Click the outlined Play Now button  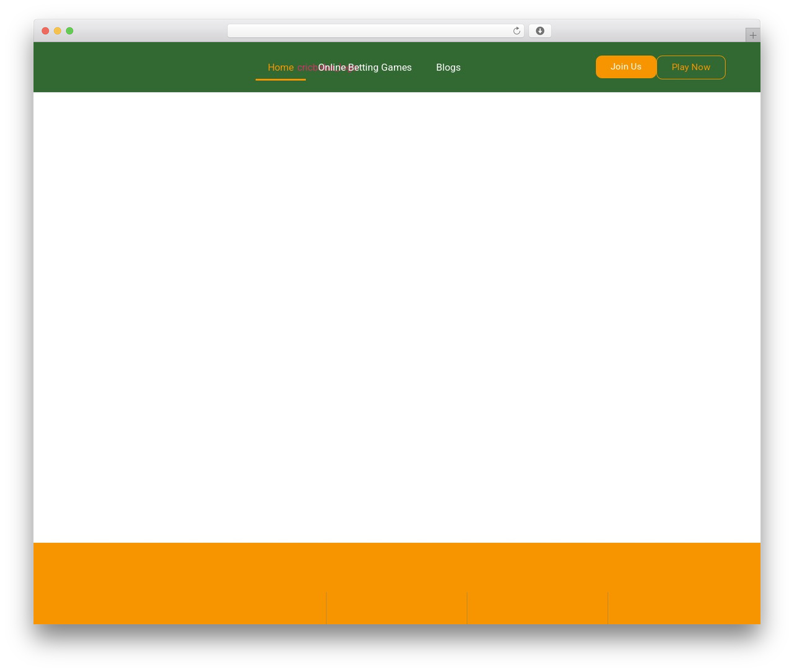691,68
